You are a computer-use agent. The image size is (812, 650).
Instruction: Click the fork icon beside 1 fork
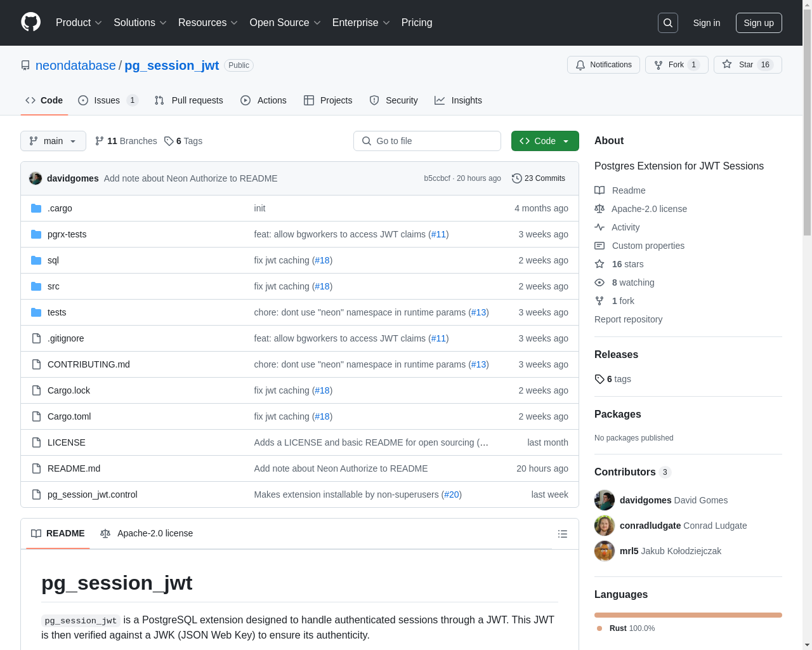pos(599,301)
